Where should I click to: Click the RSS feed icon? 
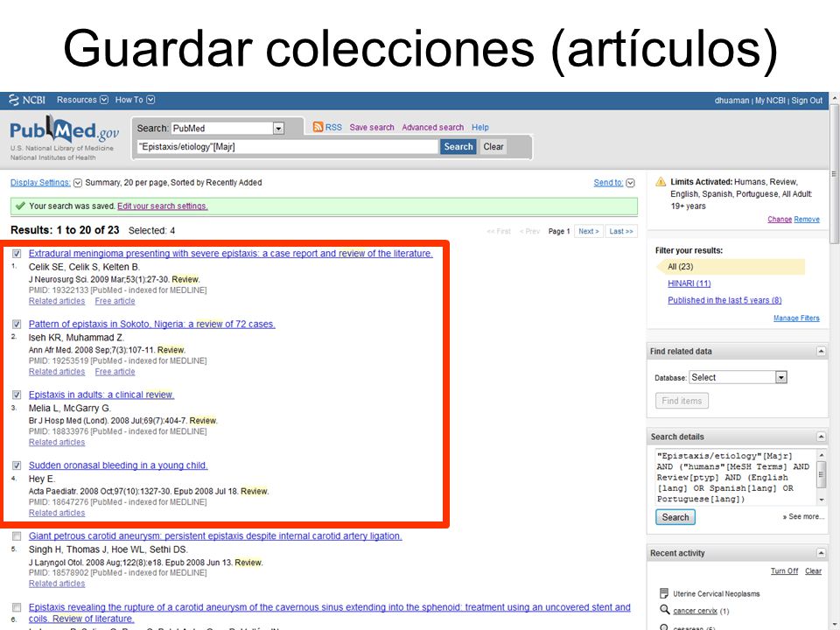pos(318,127)
